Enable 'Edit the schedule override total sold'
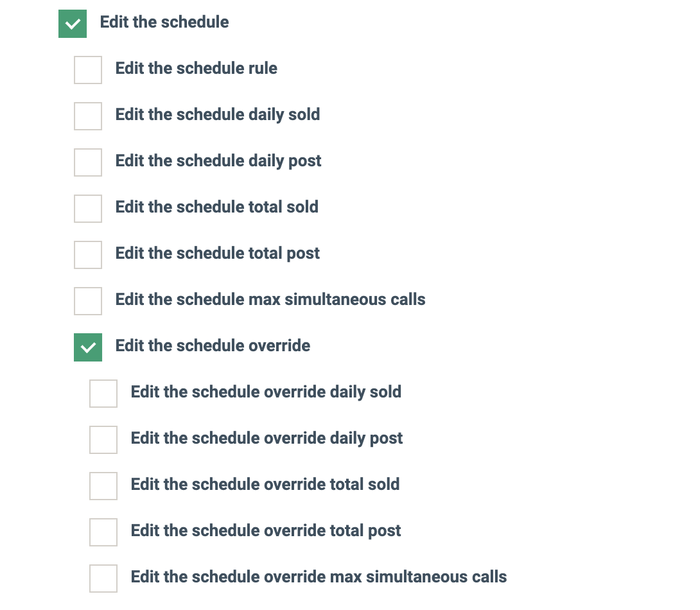Screen dimensions: 700x610 coord(103,486)
